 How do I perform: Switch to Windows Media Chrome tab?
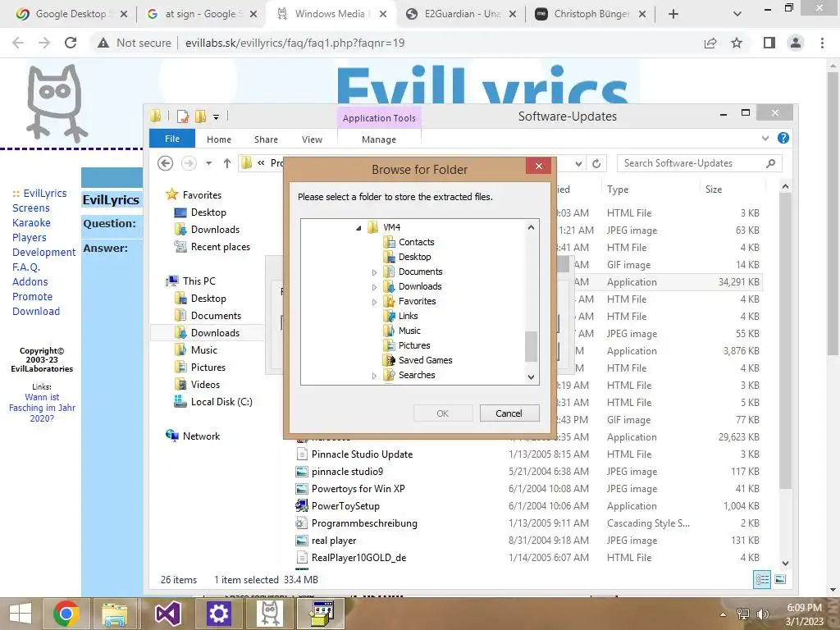pos(330,14)
